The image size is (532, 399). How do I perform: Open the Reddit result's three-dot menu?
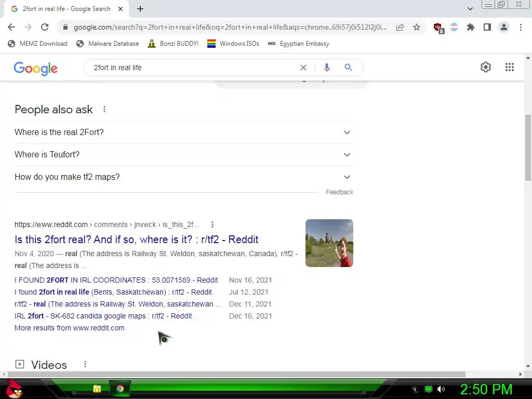[212, 224]
